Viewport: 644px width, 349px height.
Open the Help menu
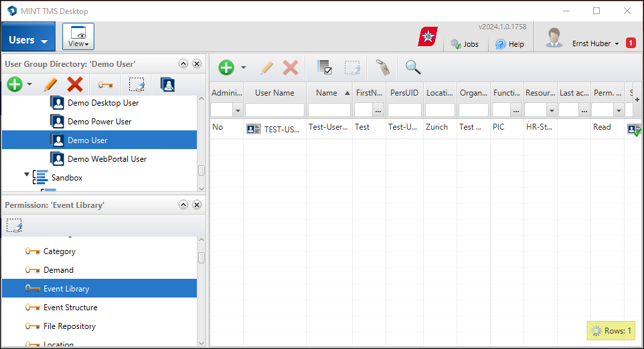tap(509, 44)
